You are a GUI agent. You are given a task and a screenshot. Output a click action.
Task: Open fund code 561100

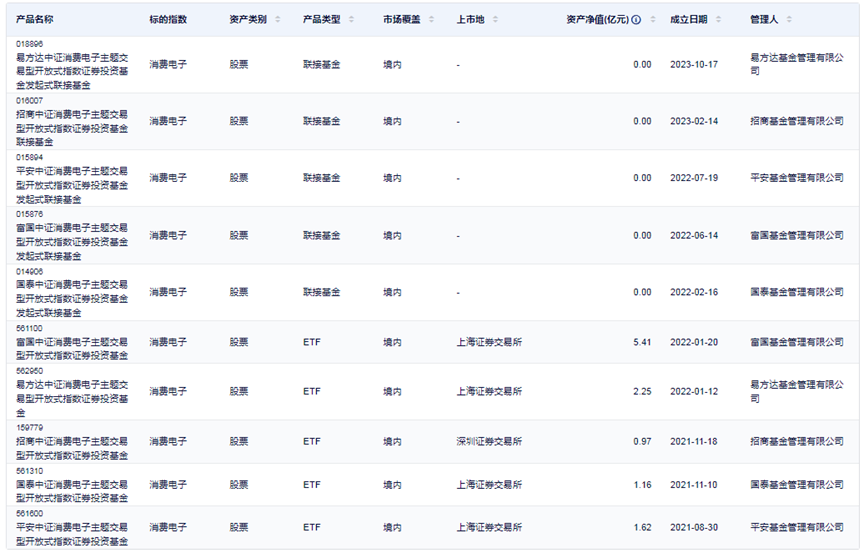30,328
